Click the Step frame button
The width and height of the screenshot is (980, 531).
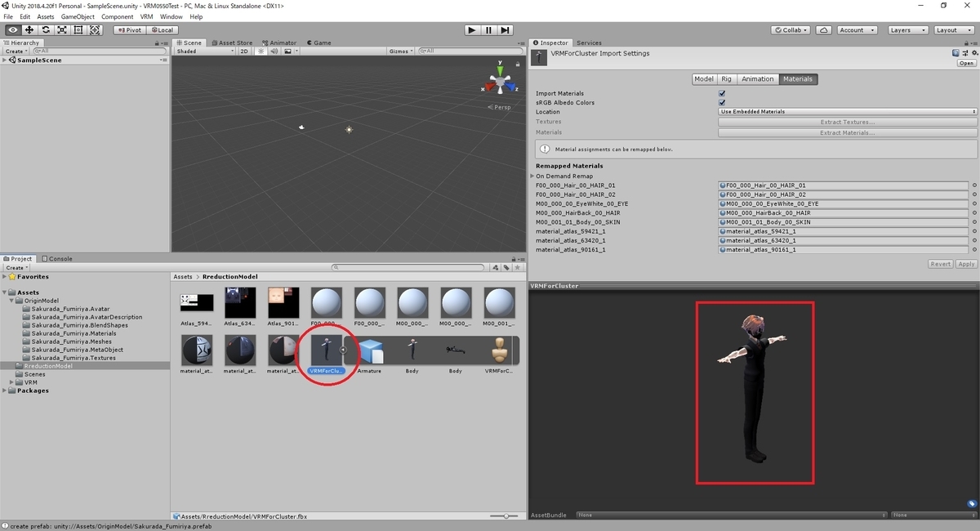tap(506, 30)
